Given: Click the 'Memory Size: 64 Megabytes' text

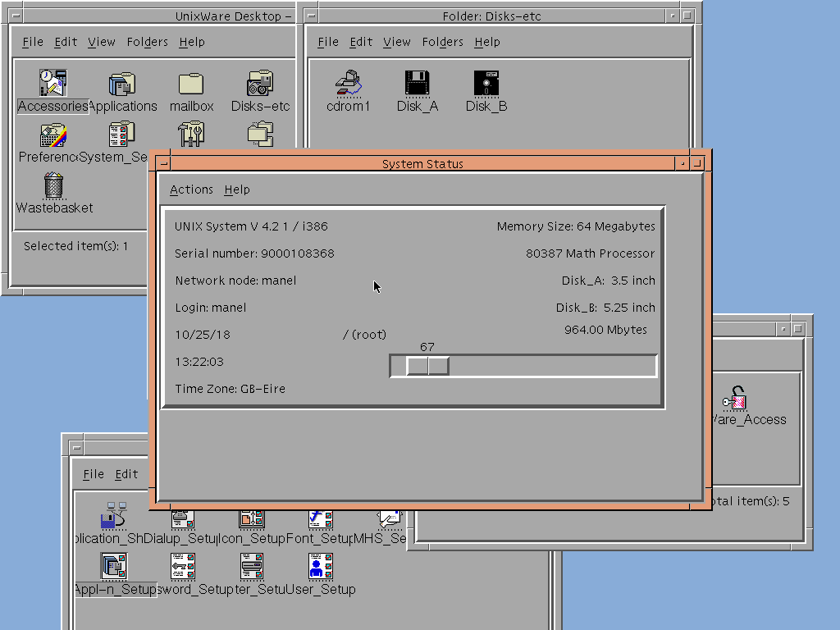Looking at the screenshot, I should [x=576, y=226].
